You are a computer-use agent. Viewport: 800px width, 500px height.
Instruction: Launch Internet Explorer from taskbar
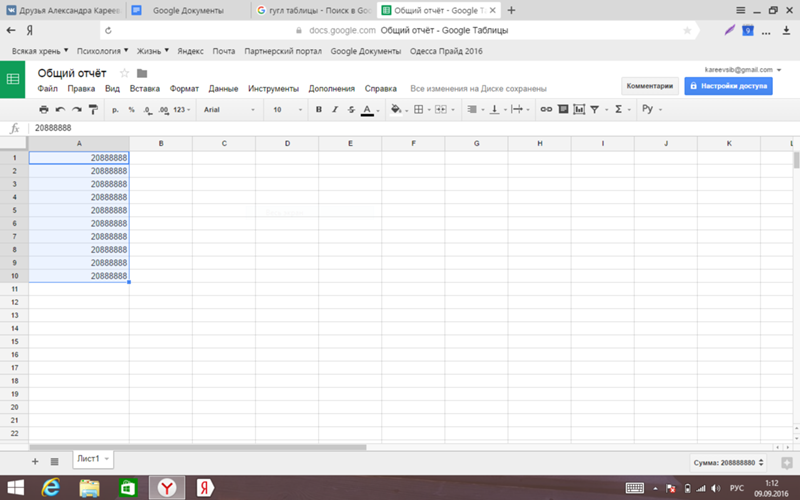[x=51, y=488]
